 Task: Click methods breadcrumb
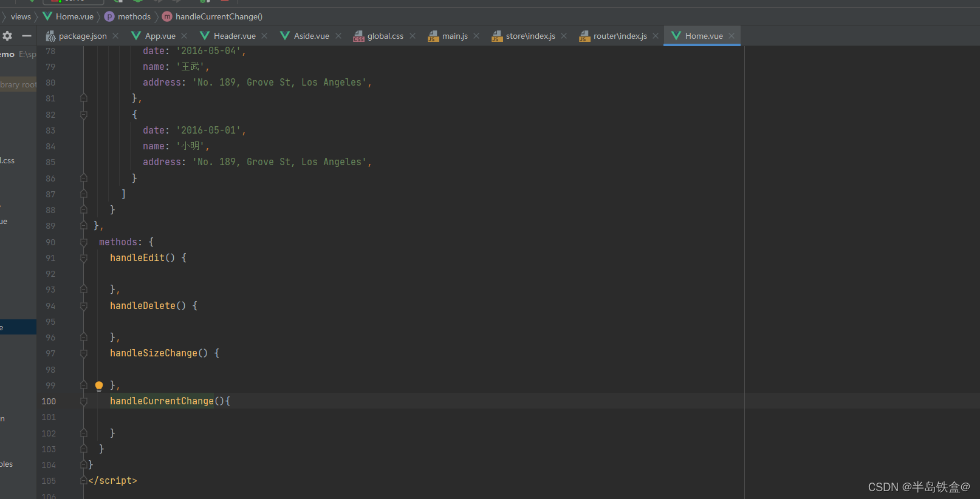(x=134, y=16)
